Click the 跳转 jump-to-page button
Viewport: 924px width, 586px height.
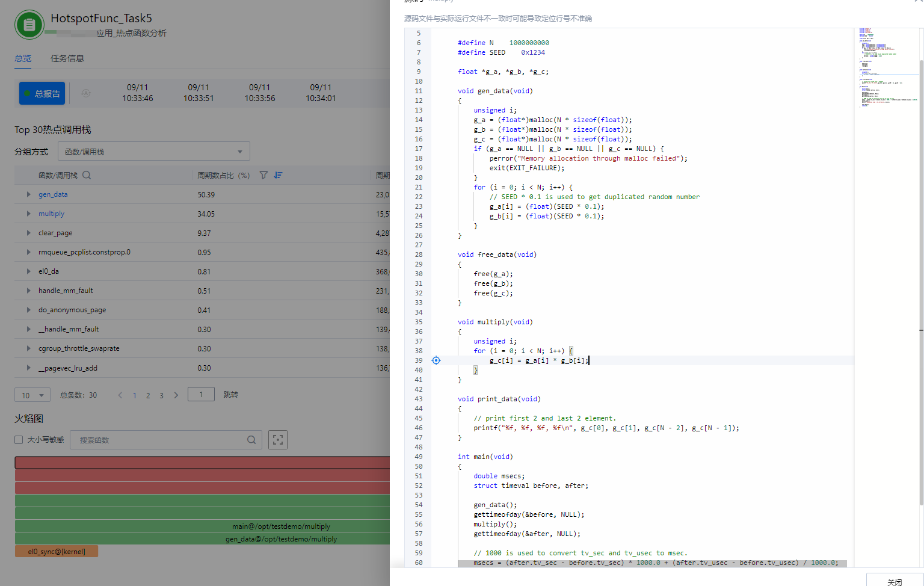pyautogui.click(x=231, y=395)
